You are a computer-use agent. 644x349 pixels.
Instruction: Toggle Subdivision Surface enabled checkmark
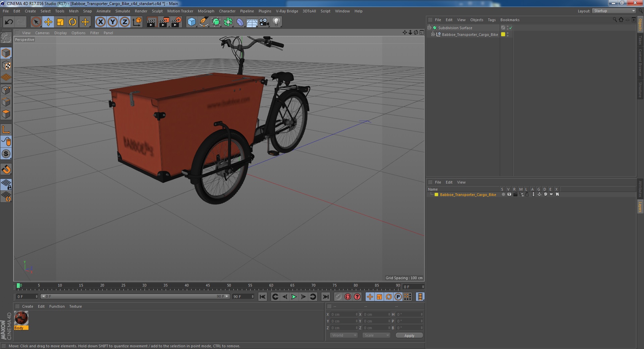511,28
